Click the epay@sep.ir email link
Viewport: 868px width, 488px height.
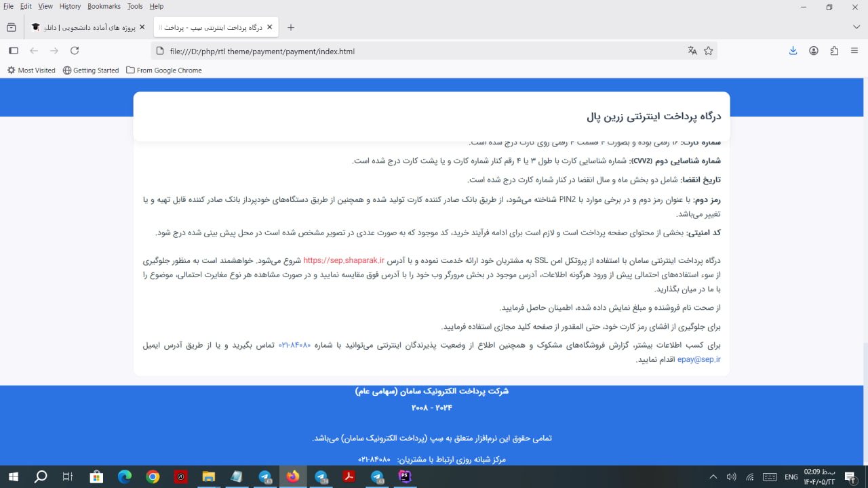[x=699, y=359]
